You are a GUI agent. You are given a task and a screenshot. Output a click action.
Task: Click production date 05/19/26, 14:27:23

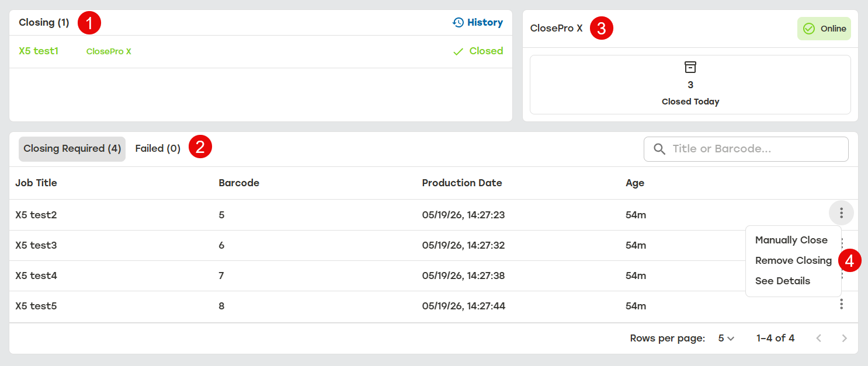coord(463,215)
